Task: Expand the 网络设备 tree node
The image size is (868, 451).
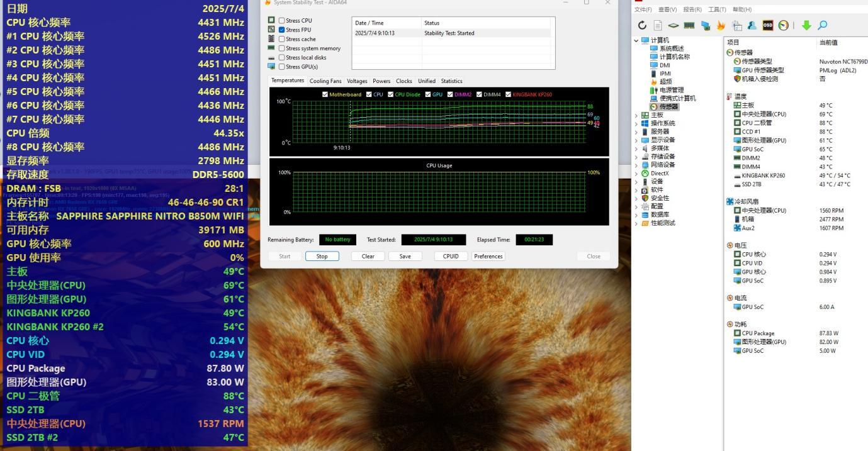Action: tap(636, 165)
